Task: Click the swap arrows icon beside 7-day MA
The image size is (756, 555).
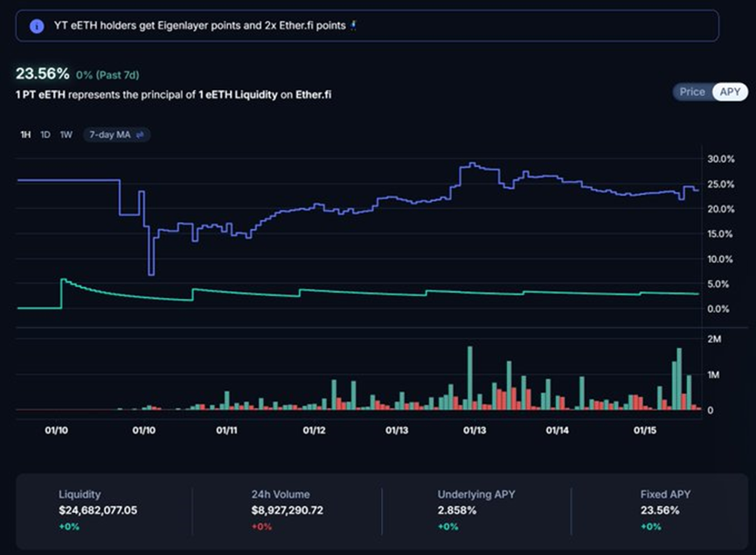Action: [x=139, y=135]
